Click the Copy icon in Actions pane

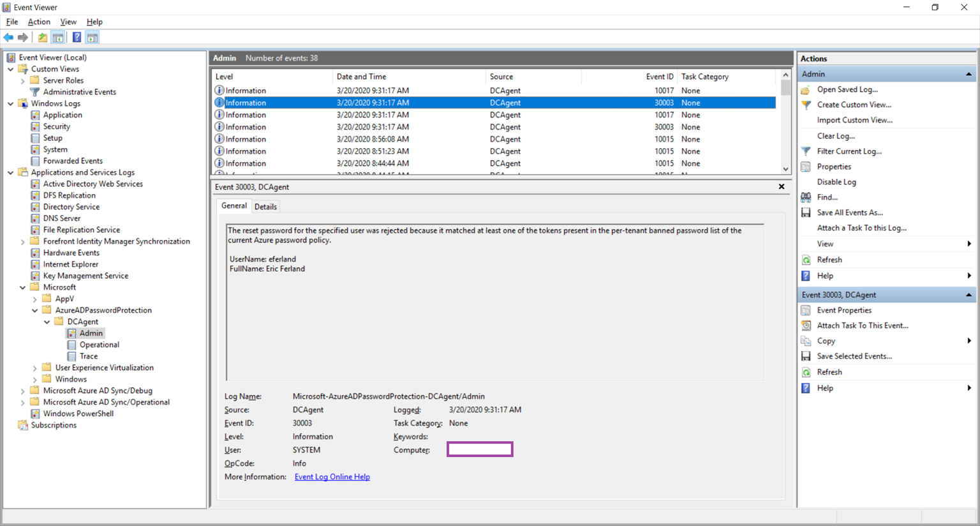806,341
